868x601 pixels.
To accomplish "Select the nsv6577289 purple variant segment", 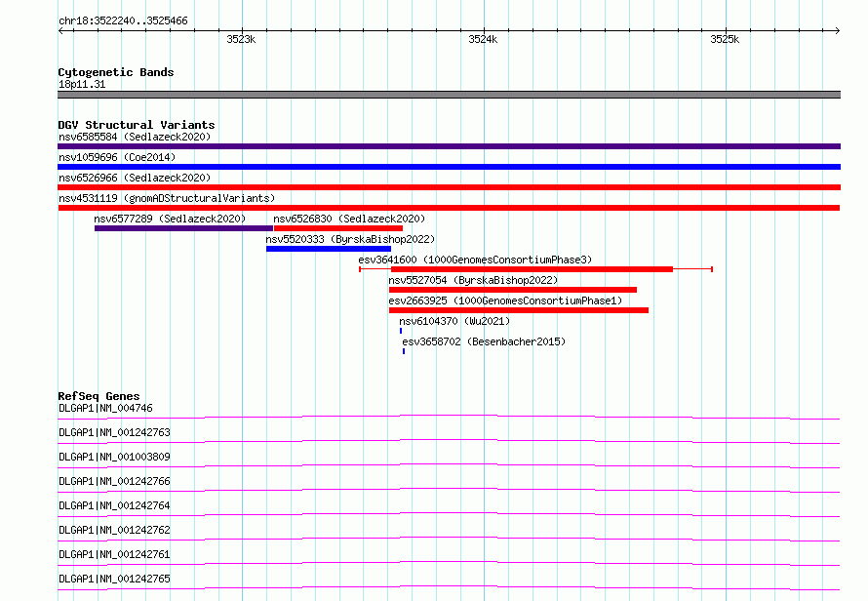I will 183,228.
